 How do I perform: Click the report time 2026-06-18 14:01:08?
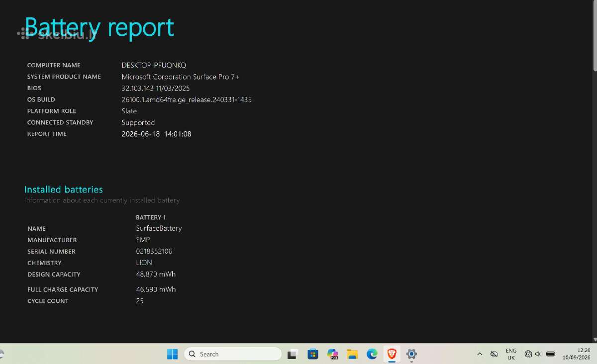point(156,134)
